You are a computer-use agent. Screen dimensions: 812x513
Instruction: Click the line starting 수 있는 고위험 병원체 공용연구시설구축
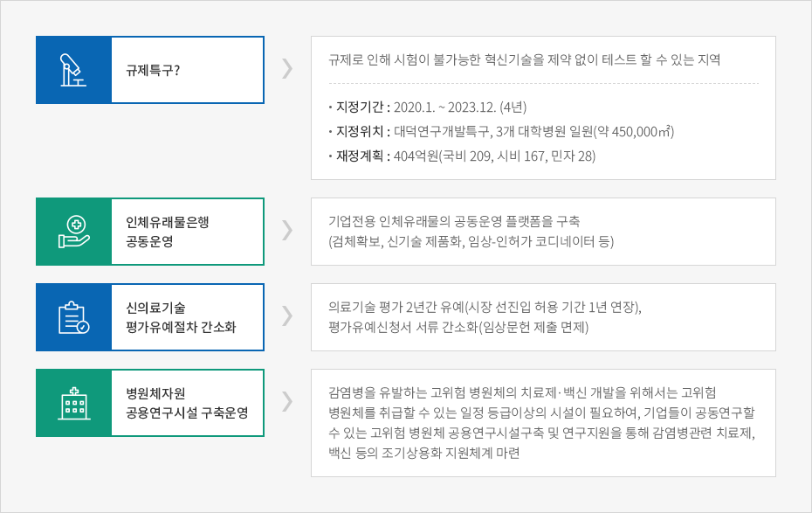(x=541, y=433)
